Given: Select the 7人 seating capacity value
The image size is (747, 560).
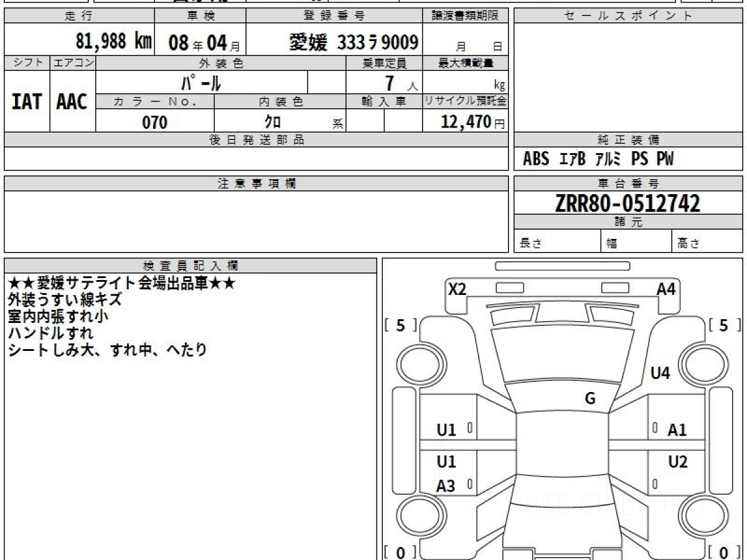Looking at the screenshot, I should coord(400,84).
